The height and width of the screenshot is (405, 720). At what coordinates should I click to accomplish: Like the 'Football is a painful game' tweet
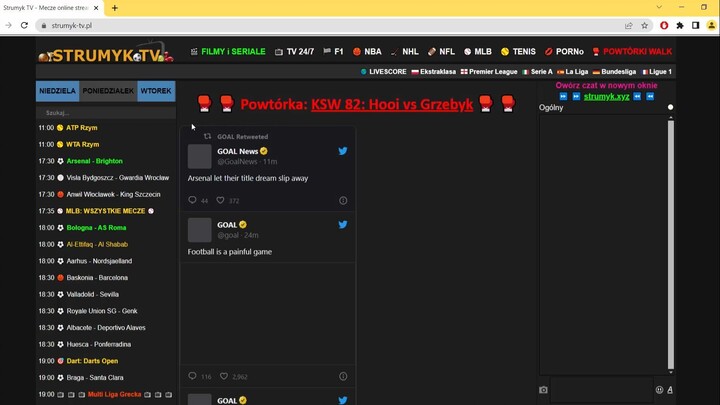(223, 377)
